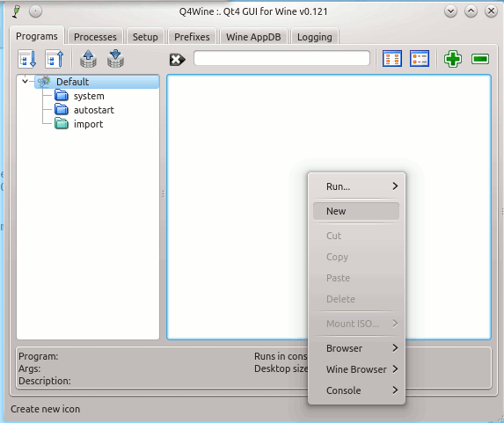Select the autostart folder text in tree

click(x=94, y=110)
